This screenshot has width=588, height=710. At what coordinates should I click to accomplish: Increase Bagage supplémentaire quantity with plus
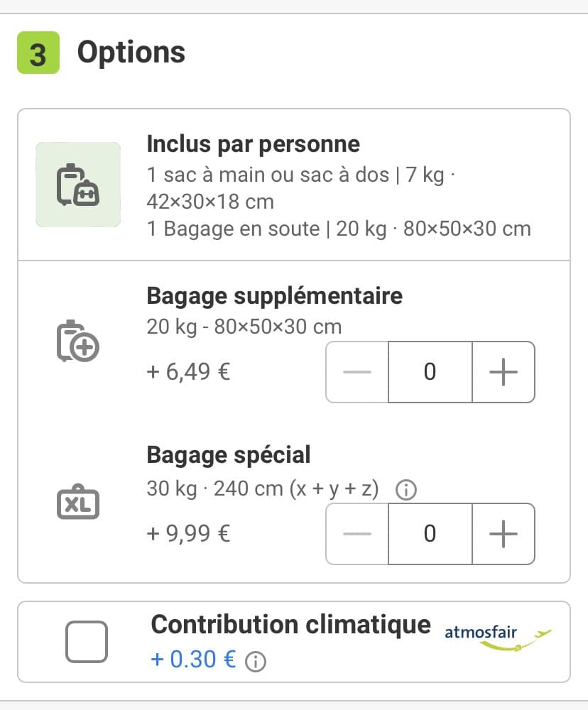503,372
